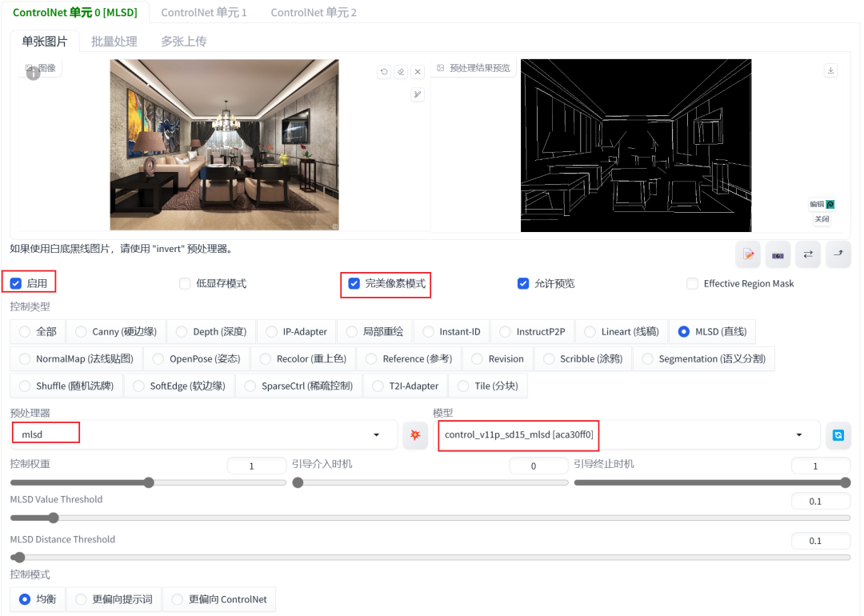Select the 更偏向提示词 control mode
This screenshot has height=616, width=864.
click(x=114, y=599)
